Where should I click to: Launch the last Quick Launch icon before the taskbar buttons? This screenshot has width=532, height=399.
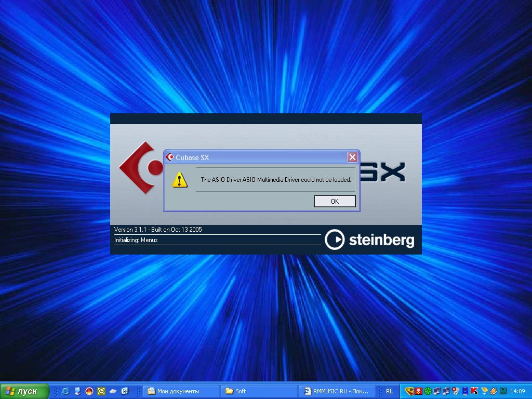tap(125, 391)
